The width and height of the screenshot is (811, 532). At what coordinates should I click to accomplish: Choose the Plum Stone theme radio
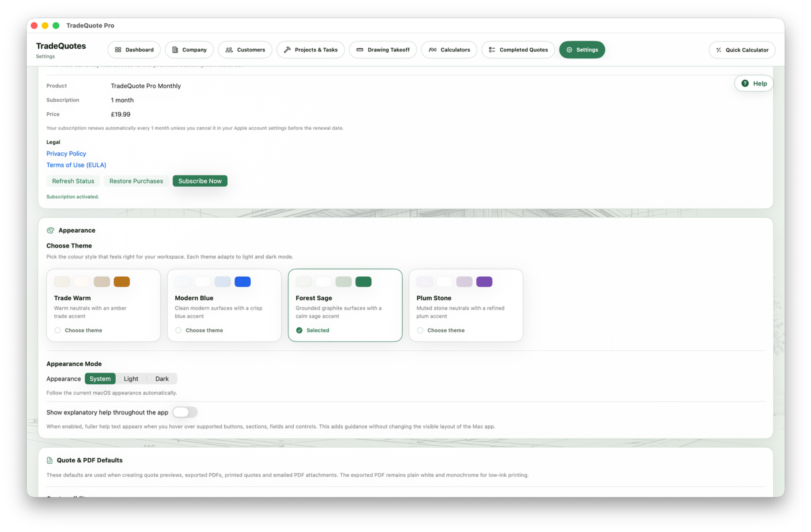tap(420, 331)
